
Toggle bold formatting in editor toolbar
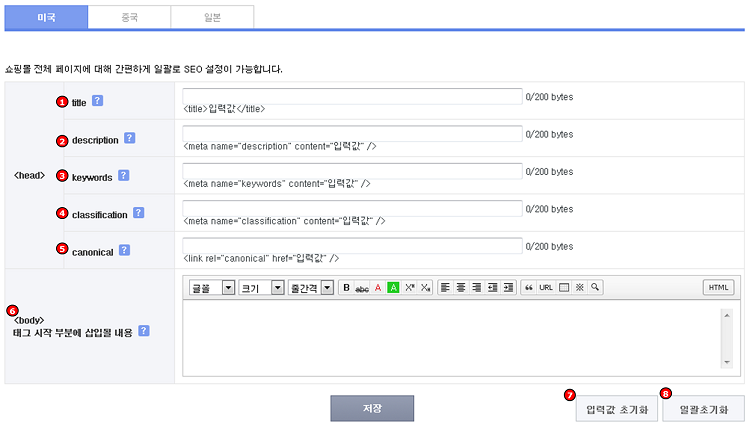[347, 288]
